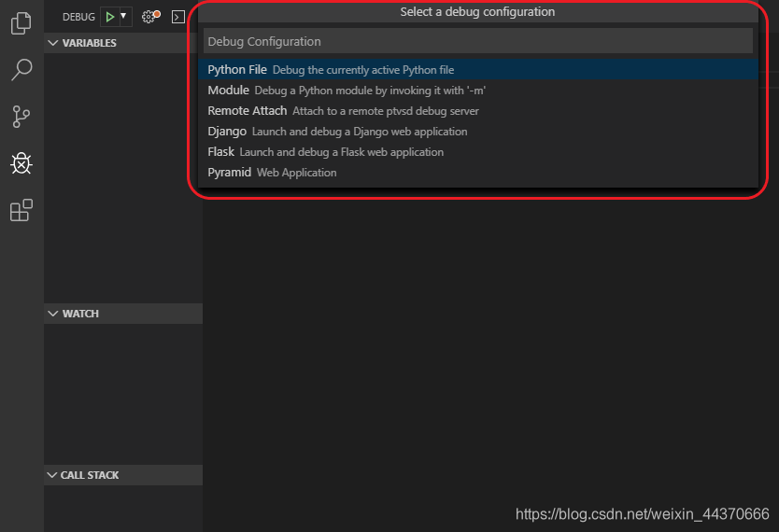Open the Debug view bug icon
The image size is (779, 532).
click(x=21, y=163)
